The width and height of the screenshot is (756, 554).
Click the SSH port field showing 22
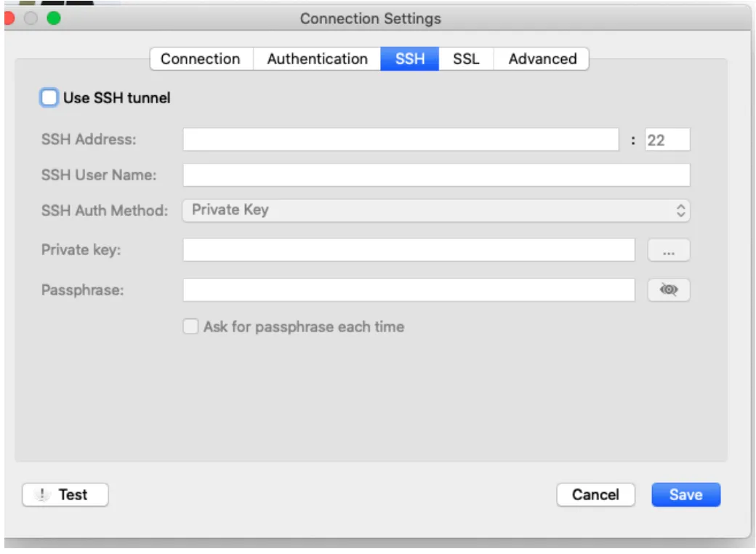[667, 140]
